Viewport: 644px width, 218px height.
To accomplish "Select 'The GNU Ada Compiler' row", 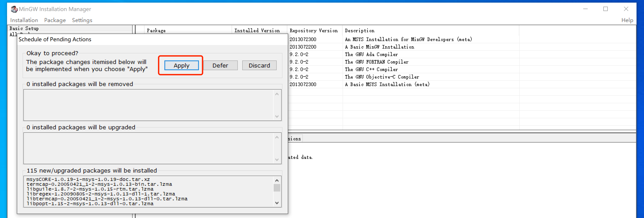I will (461, 54).
